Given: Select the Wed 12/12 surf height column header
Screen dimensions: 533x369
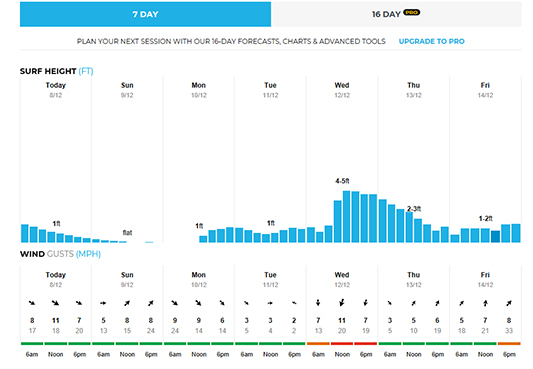Looking at the screenshot, I should 342,90.
